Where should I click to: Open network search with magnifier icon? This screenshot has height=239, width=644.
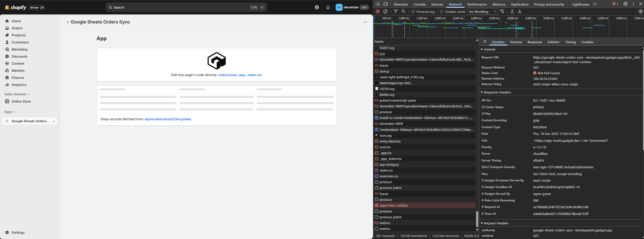tap(404, 11)
